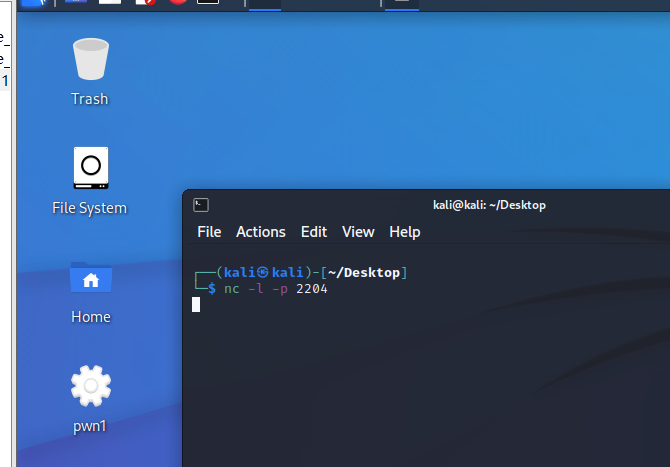670x467 pixels.
Task: Open the File menu in terminal
Action: click(209, 232)
